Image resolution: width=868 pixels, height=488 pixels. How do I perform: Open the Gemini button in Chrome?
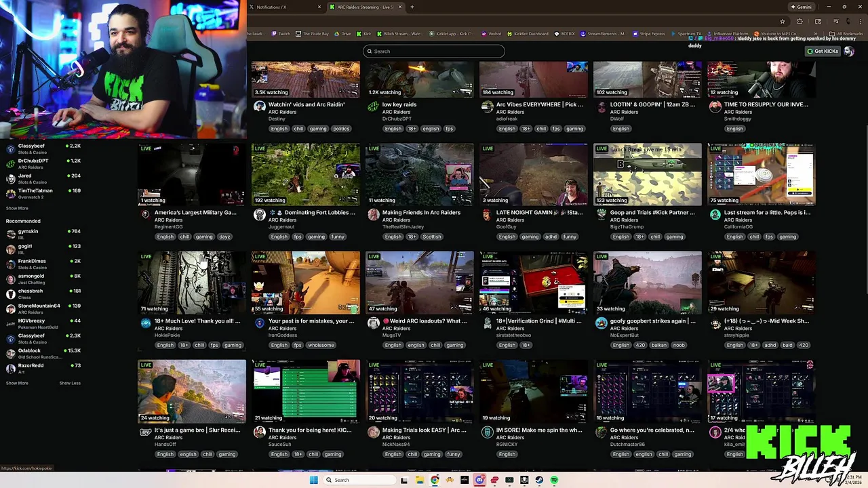coord(801,7)
